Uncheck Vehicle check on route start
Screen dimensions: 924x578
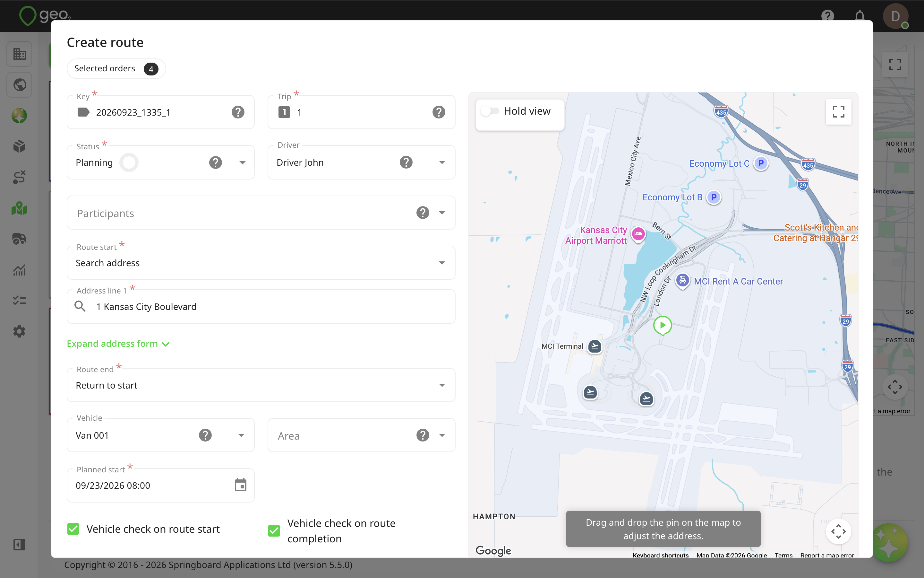click(73, 529)
